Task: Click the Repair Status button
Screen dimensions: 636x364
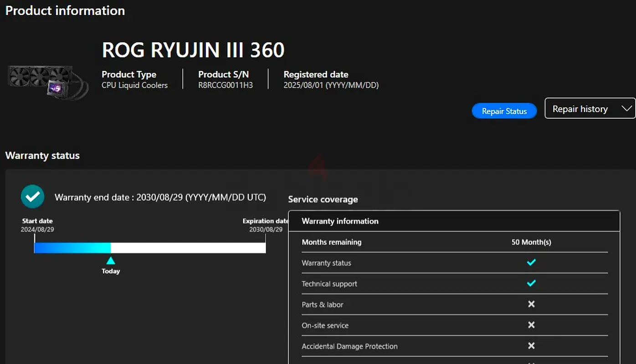Action: pyautogui.click(x=504, y=111)
